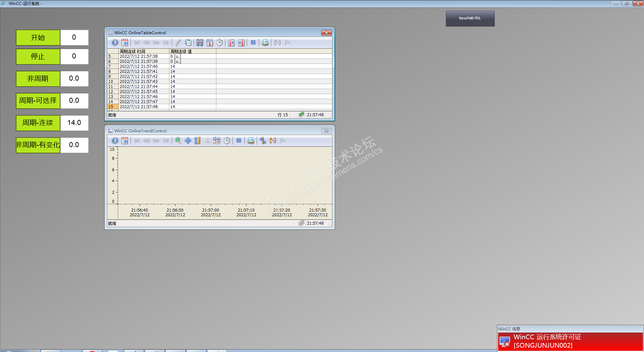Pause updating in the OnlineTrendControl toolbar
Image resolution: width=644 pixels, height=352 pixels.
239,141
